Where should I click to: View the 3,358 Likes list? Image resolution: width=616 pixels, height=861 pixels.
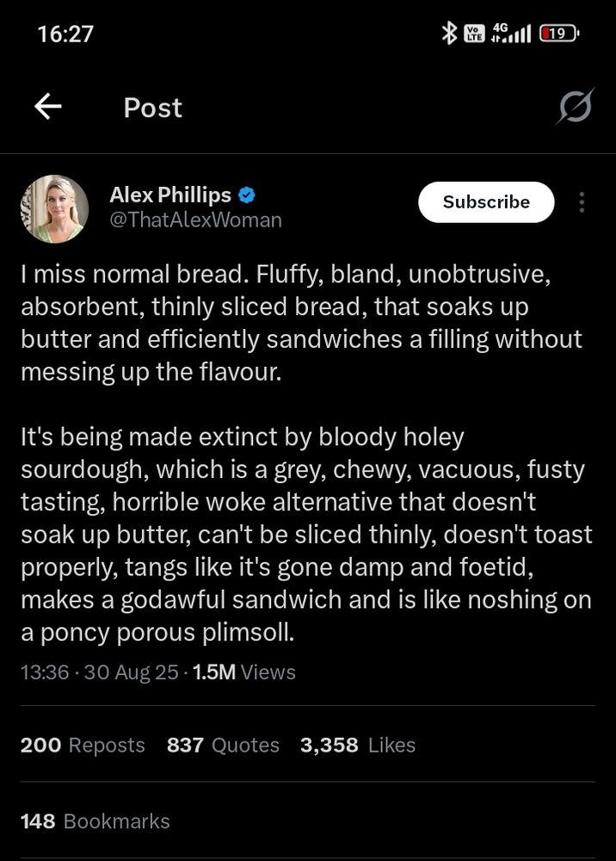point(357,746)
